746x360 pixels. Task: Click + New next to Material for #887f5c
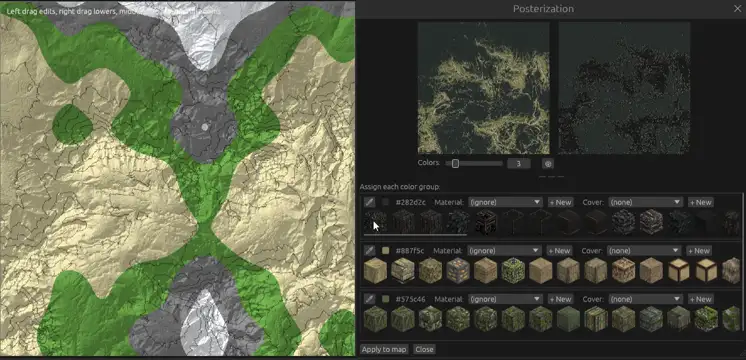560,251
